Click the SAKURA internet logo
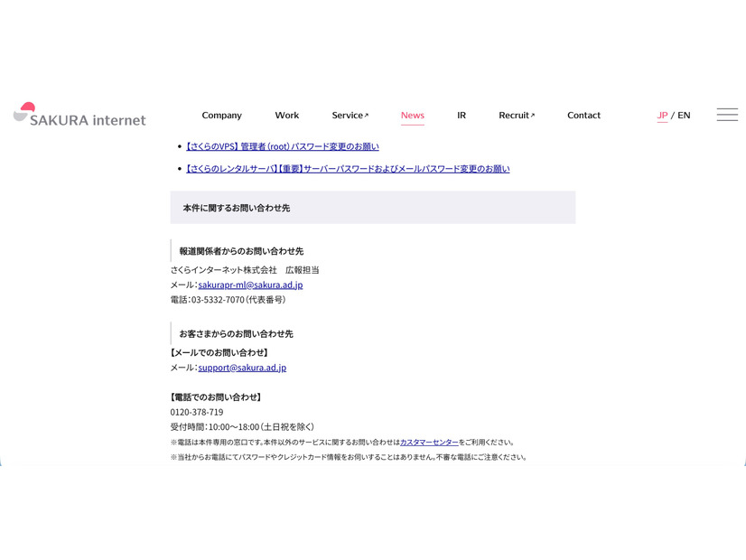 79,115
